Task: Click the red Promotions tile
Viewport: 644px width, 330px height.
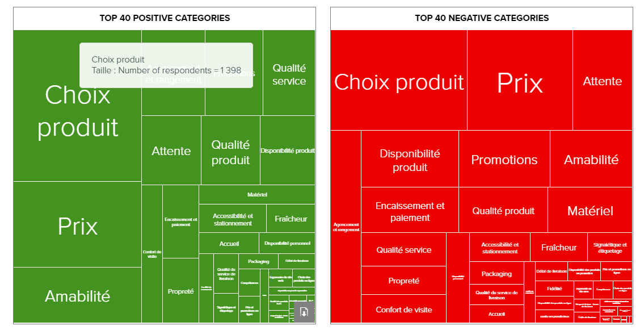Action: 504,160
